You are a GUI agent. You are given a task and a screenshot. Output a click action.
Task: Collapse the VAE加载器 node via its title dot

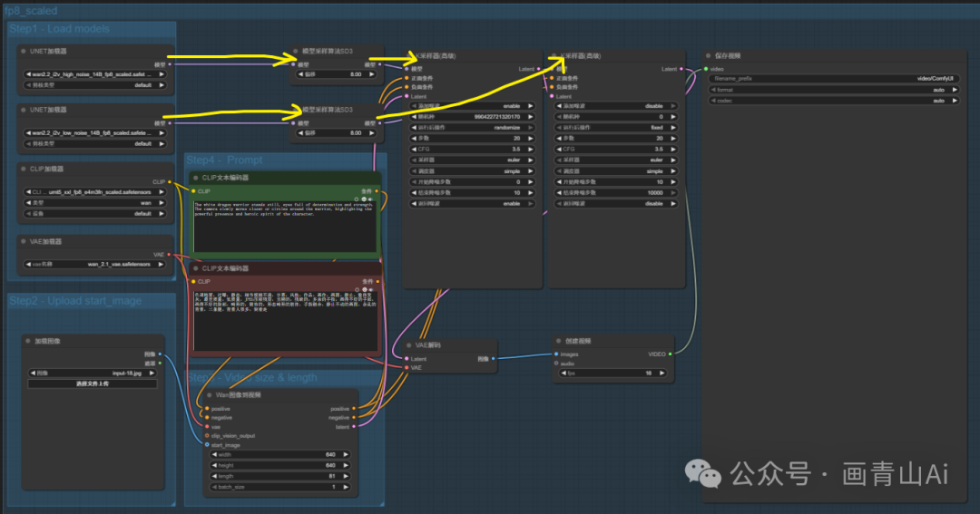click(23, 241)
